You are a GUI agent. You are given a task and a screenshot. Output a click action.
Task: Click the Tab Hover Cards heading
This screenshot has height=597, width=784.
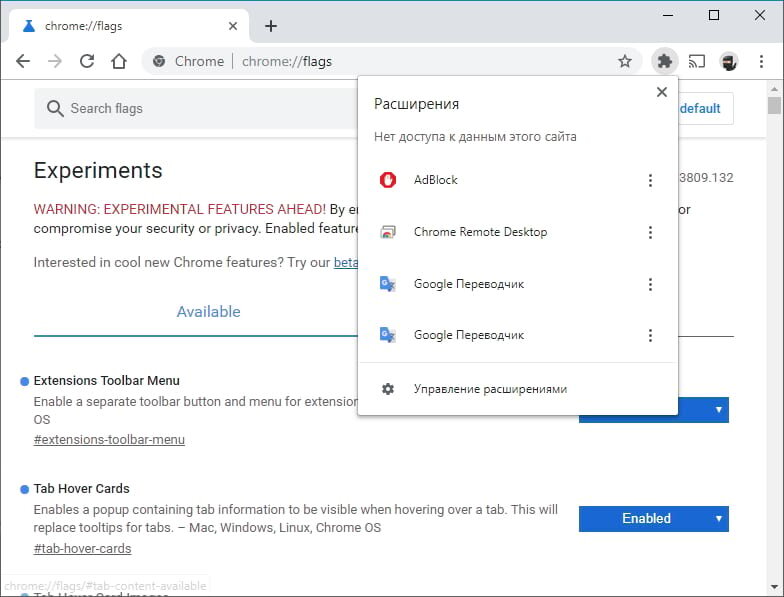coord(82,488)
